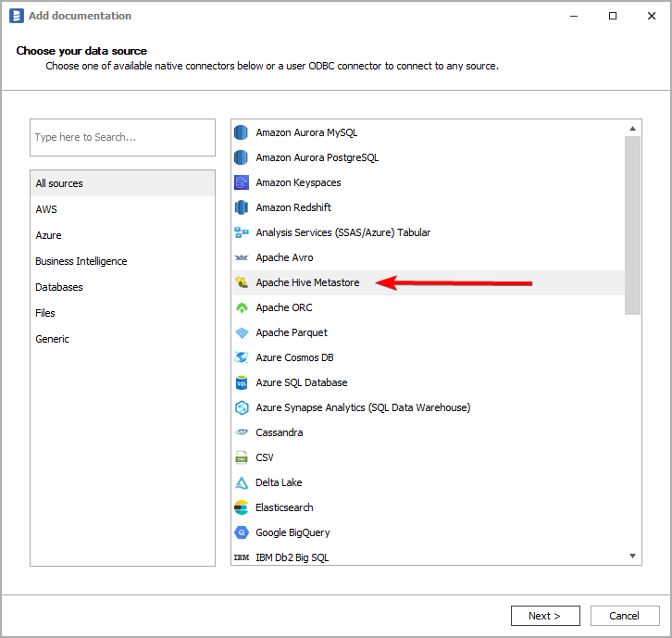Switch to the Databases category

pos(59,287)
